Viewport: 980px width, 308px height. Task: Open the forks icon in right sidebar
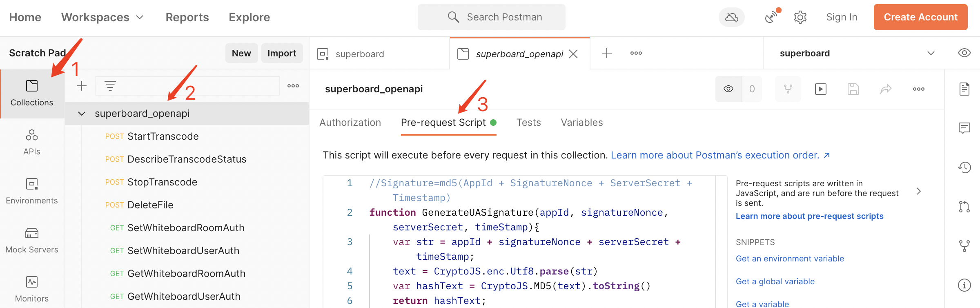click(x=964, y=246)
